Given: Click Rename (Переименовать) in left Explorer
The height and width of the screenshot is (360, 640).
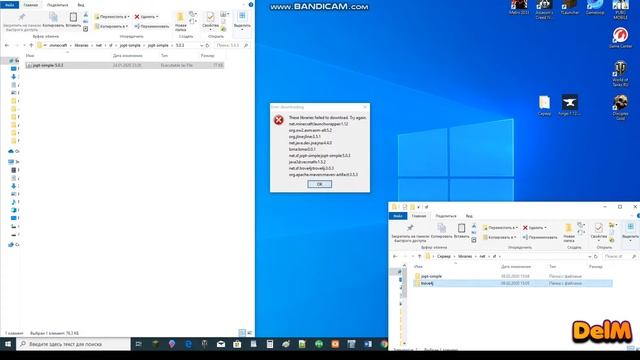Looking at the screenshot, I should [x=151, y=26].
